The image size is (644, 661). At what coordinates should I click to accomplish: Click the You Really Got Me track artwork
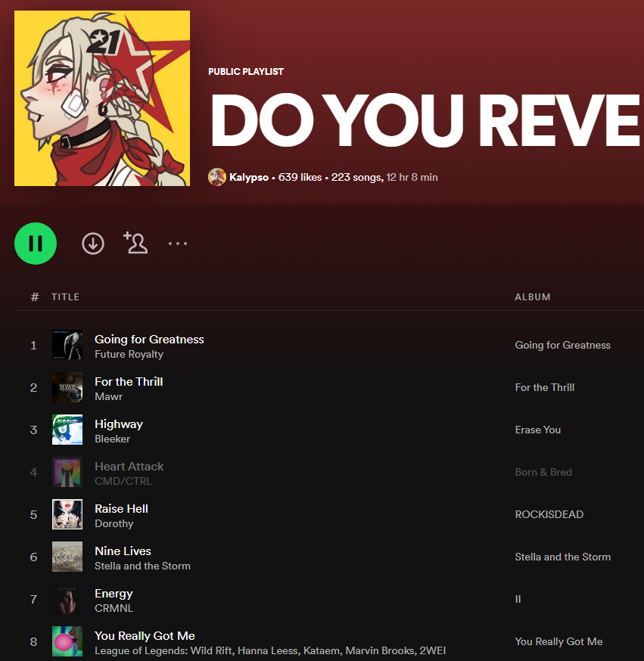67,641
